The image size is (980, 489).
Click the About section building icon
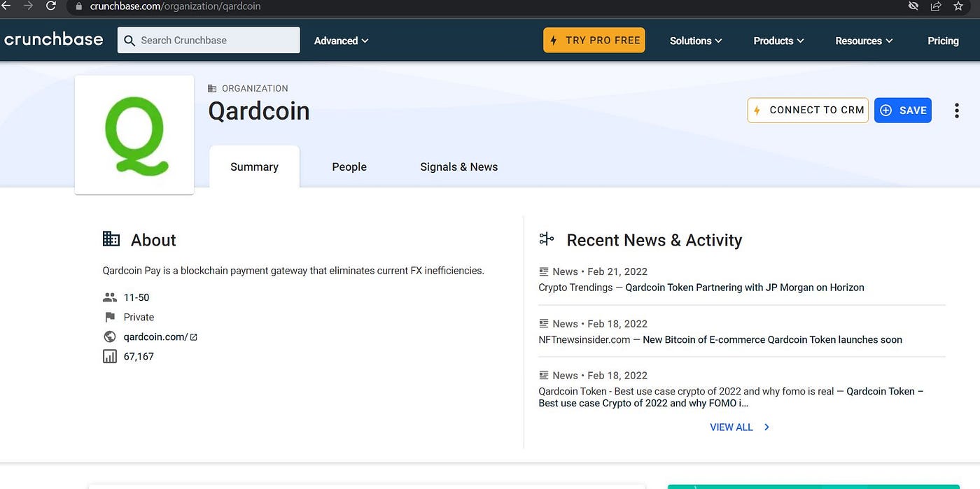111,239
